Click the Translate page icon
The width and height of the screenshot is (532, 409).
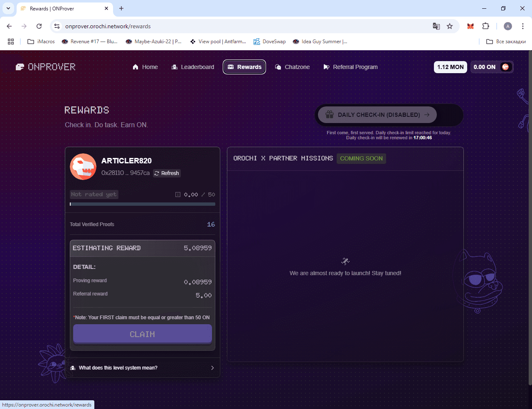click(436, 26)
